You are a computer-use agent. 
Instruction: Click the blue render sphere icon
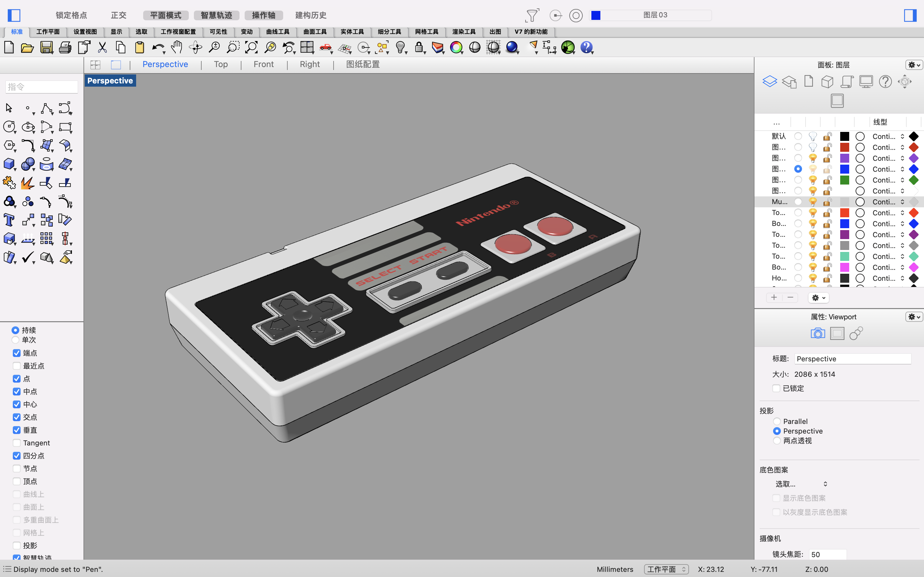(x=512, y=47)
